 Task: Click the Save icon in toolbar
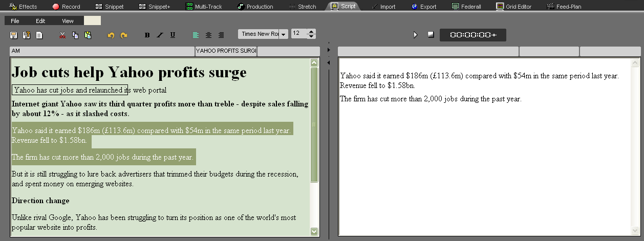click(x=14, y=35)
